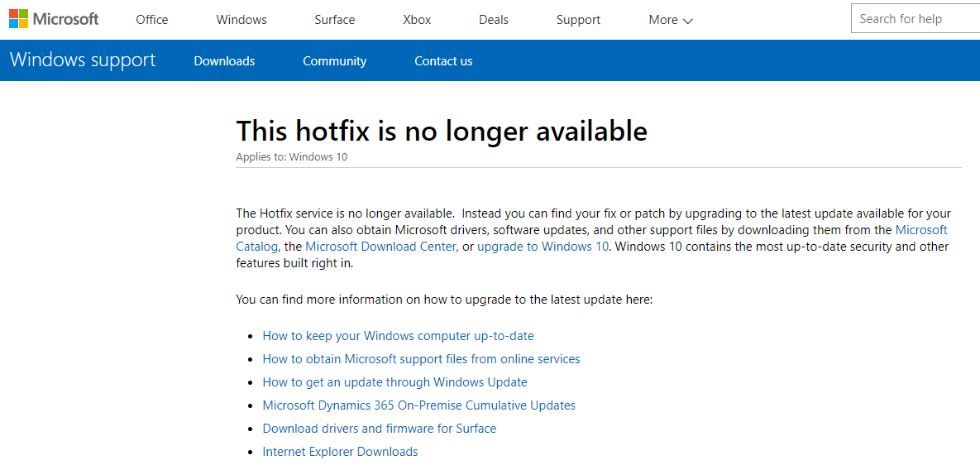Open Microsoft Dynamics 365 On-Premise Cumulative Updates

(418, 405)
